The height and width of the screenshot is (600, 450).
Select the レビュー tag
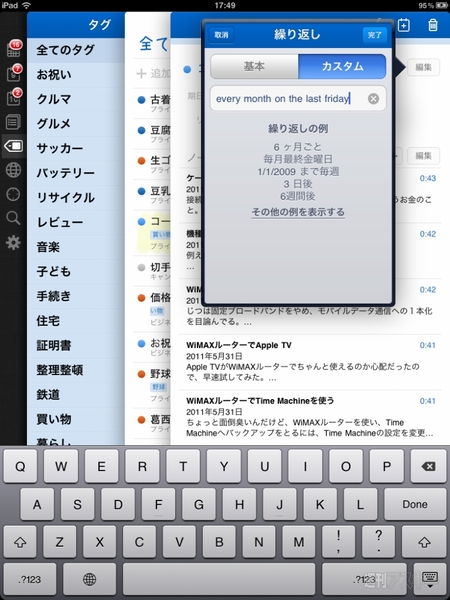[x=76, y=222]
